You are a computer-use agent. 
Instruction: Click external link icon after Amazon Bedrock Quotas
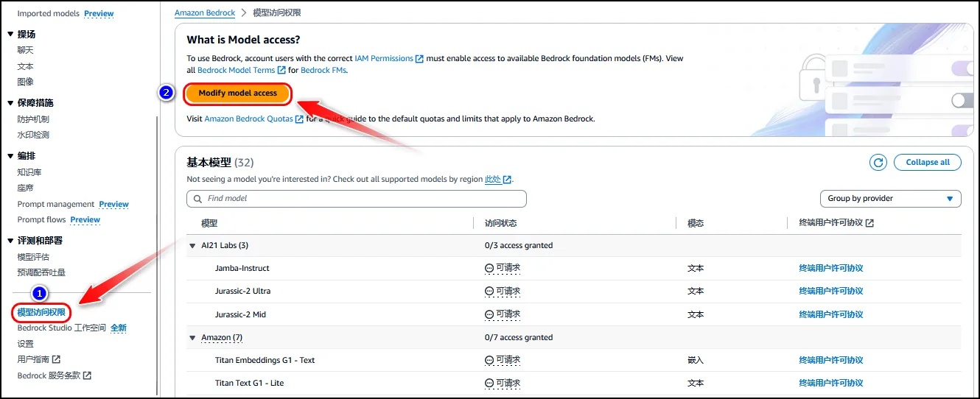tap(299, 119)
